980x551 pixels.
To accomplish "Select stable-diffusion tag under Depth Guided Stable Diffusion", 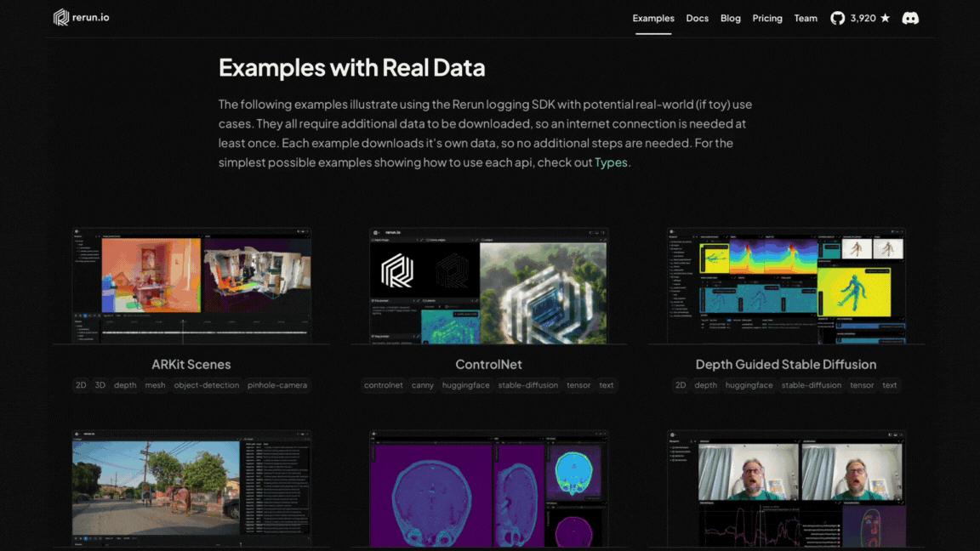I will pos(812,385).
